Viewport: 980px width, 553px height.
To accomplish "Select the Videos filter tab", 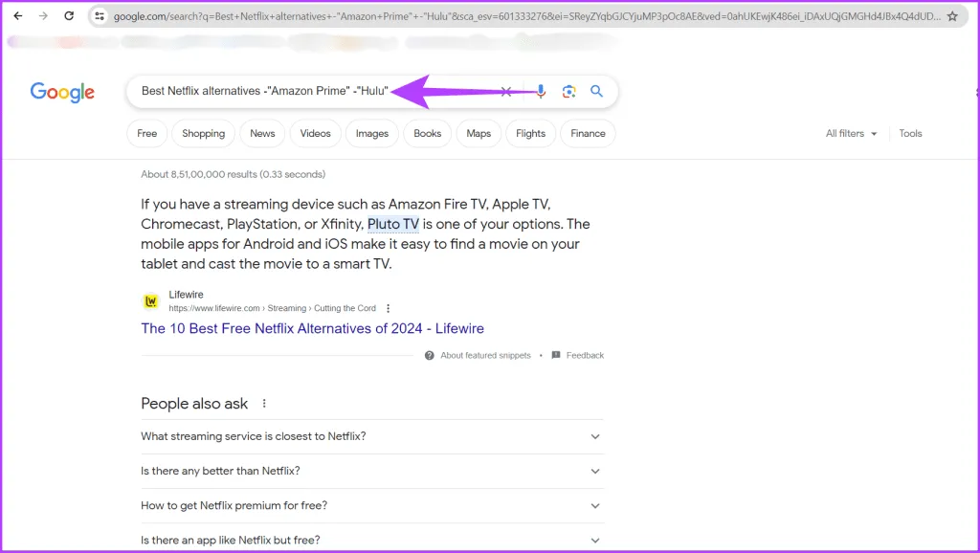I will tap(315, 134).
